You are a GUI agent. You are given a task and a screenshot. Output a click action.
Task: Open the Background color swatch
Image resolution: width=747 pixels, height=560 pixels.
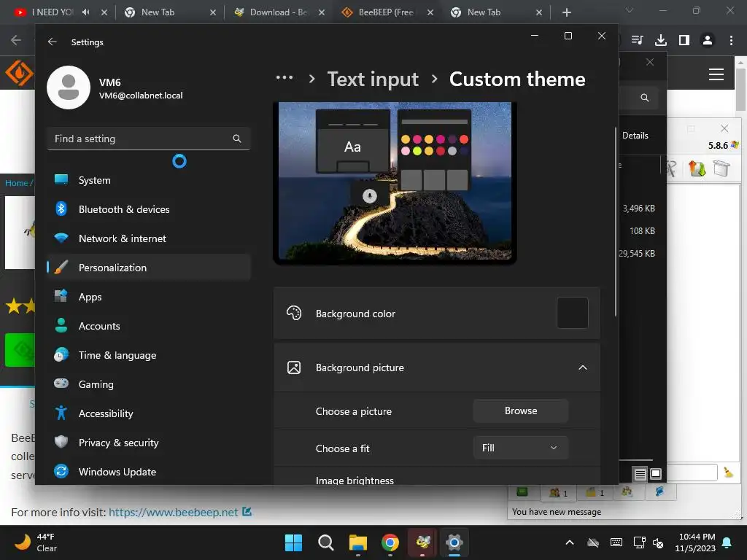[x=573, y=313]
